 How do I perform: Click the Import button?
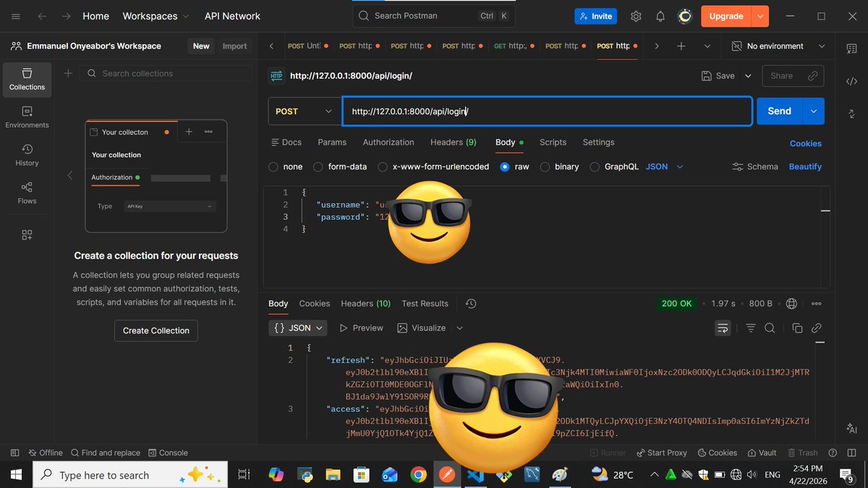coord(234,46)
